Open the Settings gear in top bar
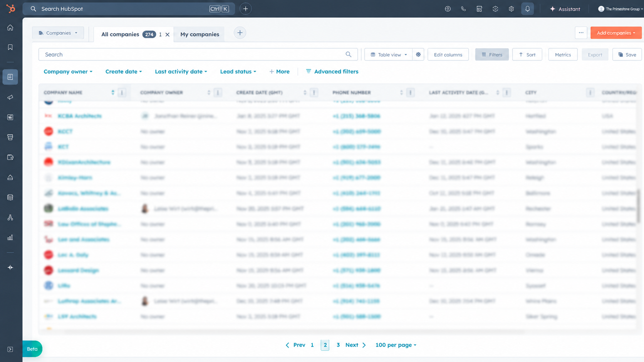 coord(511,9)
